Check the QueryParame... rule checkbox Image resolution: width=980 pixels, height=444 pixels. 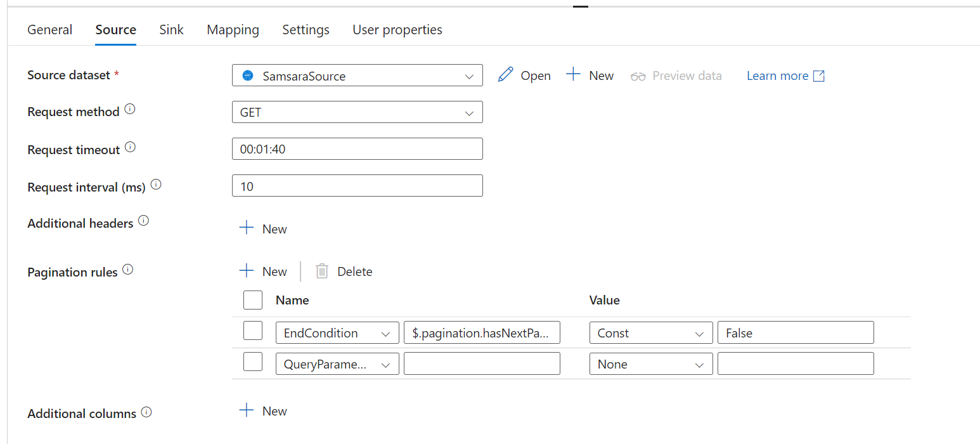pyautogui.click(x=253, y=362)
